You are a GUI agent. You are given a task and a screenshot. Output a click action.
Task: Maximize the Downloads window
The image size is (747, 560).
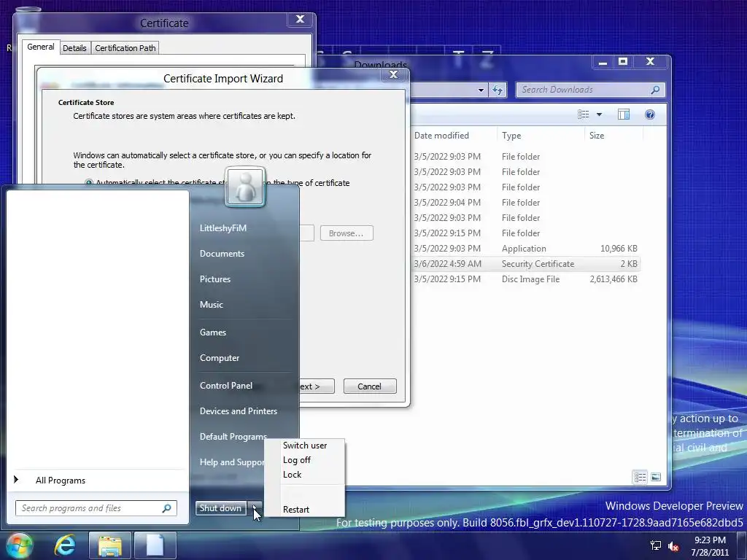[x=623, y=61]
